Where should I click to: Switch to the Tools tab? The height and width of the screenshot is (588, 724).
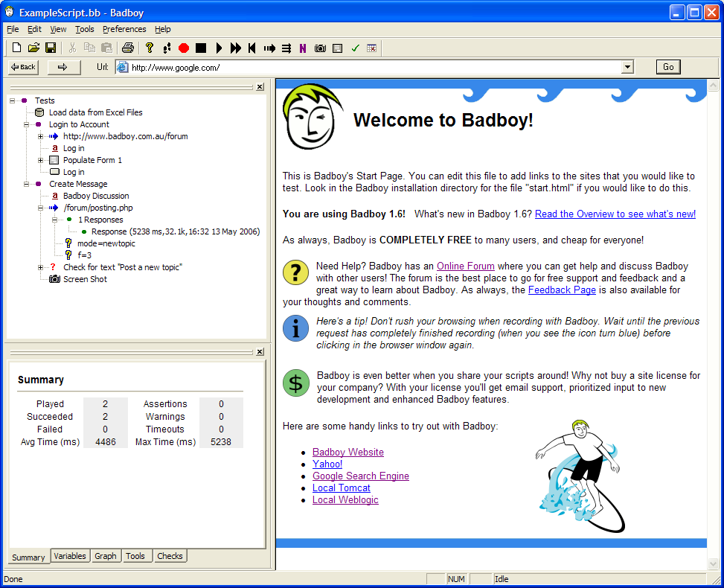point(135,556)
